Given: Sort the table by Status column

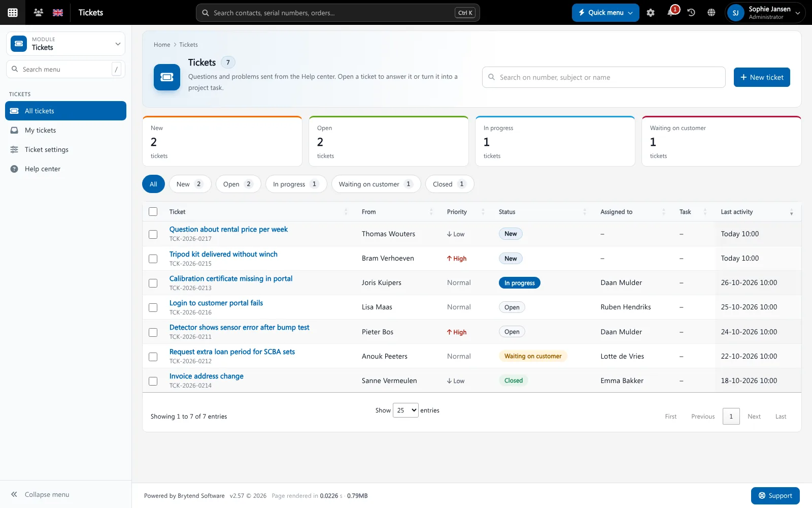Looking at the screenshot, I should 542,212.
